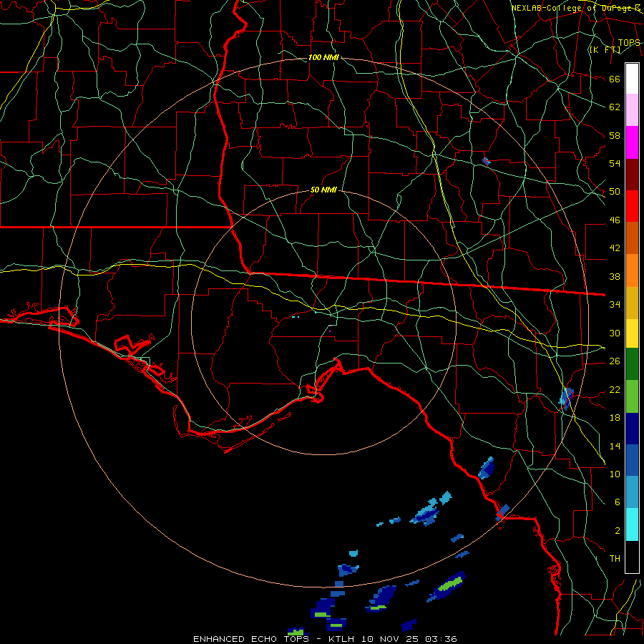Screen dimensions: 644x644
Task: Select legend value 46
Action: (x=615, y=220)
